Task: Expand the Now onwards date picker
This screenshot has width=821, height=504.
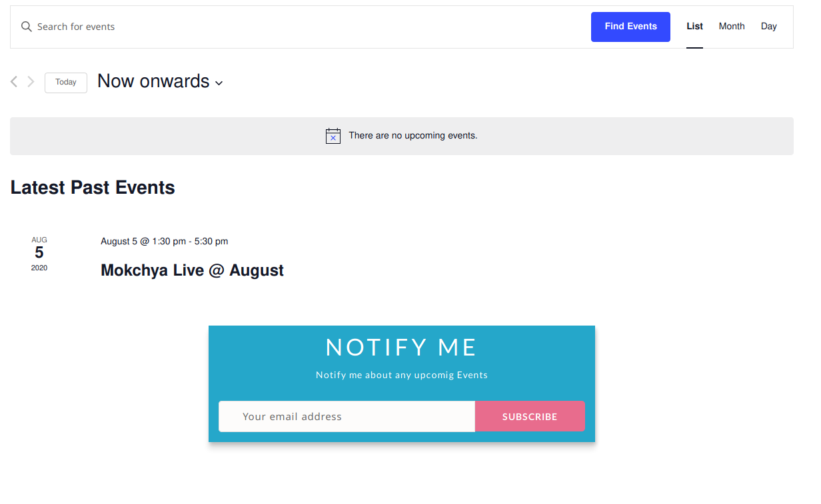Action: point(160,81)
